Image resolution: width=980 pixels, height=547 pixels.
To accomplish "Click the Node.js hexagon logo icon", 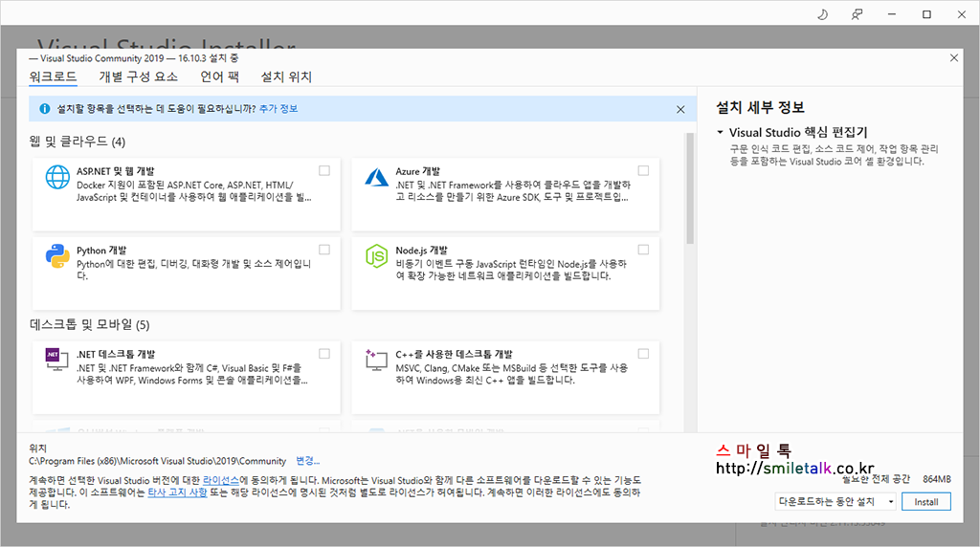I will pyautogui.click(x=376, y=256).
